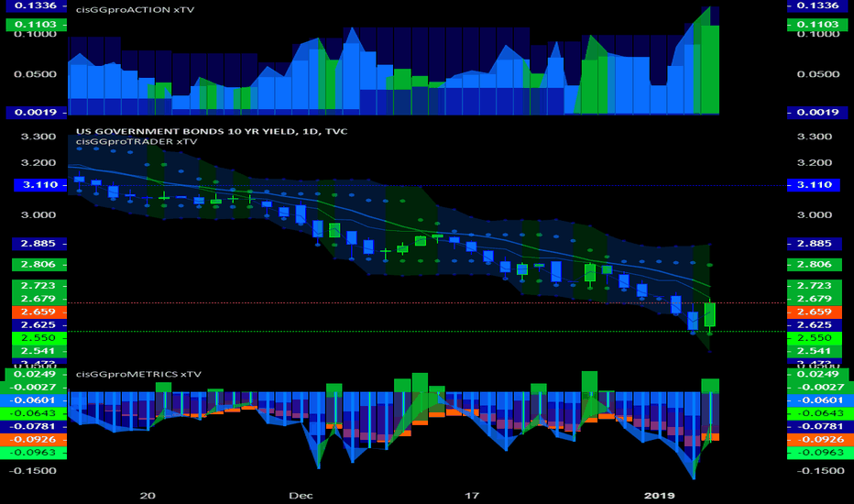This screenshot has width=854, height=504.
Task: Click the 3.300 tick on left price scale
Action: [x=38, y=137]
